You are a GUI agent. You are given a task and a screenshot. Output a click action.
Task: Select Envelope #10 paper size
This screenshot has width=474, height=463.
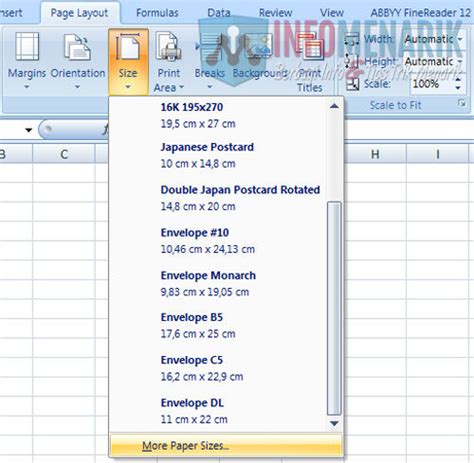(x=218, y=241)
